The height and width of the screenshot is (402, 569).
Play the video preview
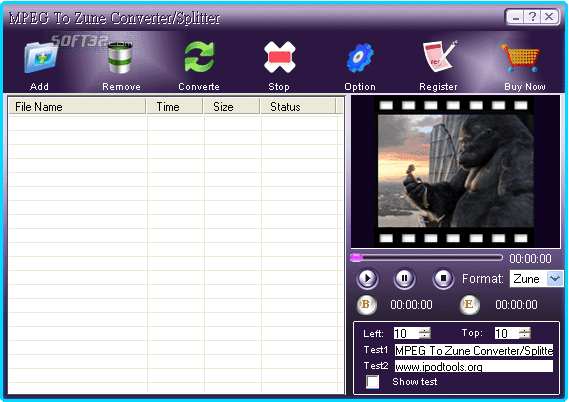coord(367,279)
